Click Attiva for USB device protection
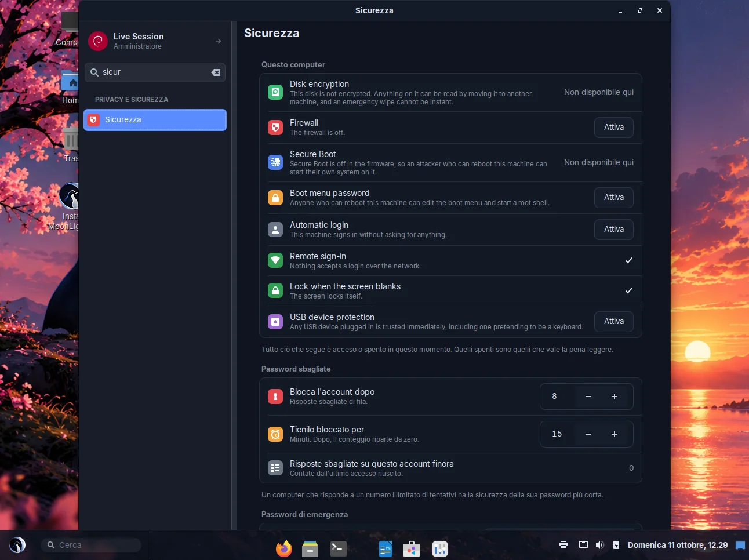749x560 pixels. coord(614,322)
